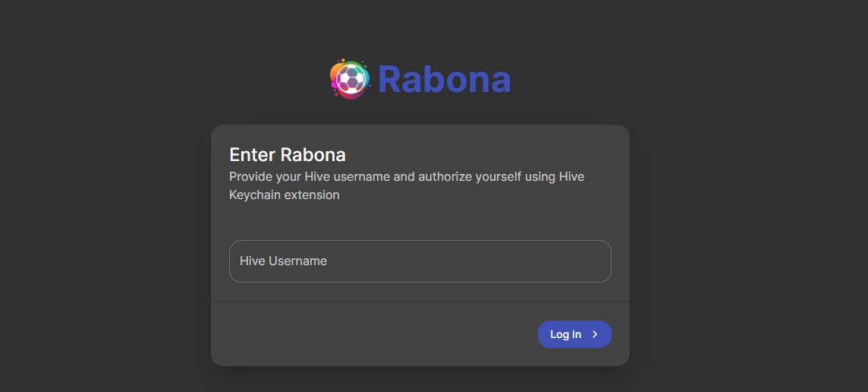
Task: Click the Hive Keychain description text
Action: point(407,185)
